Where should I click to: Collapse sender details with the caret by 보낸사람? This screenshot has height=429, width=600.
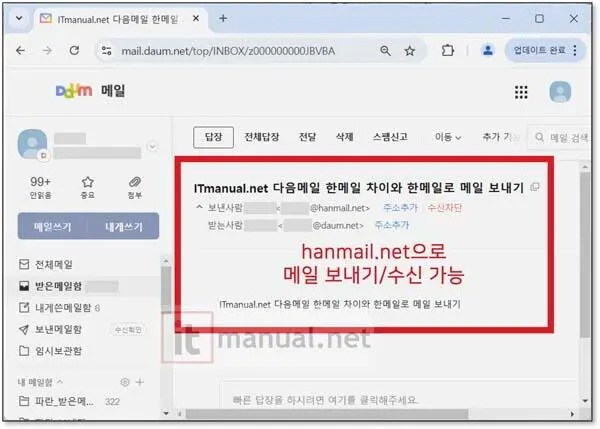[199, 207]
